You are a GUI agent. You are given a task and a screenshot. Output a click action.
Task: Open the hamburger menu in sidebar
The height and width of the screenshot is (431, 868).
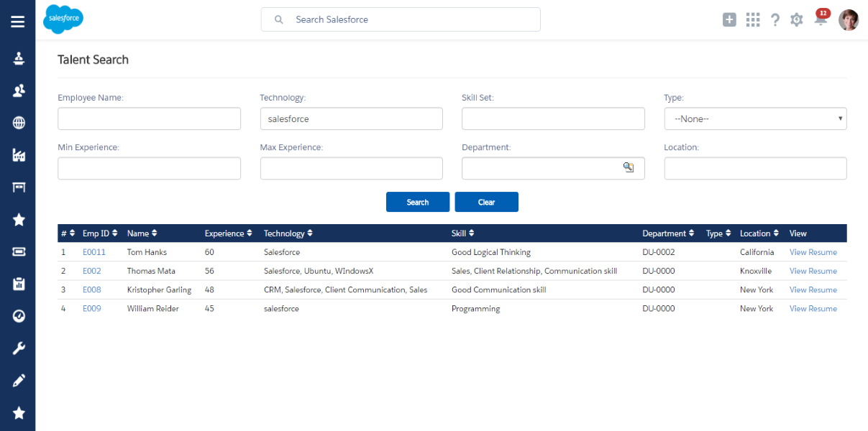pos(18,22)
